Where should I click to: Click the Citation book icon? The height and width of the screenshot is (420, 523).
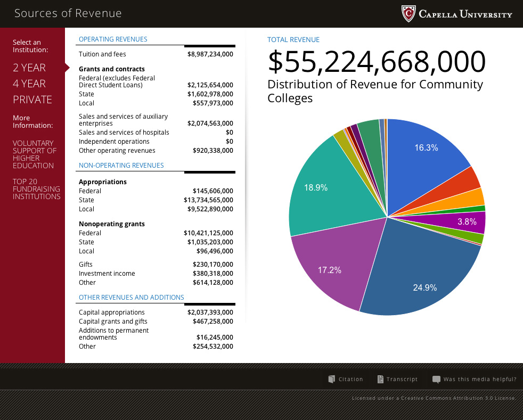[332, 379]
